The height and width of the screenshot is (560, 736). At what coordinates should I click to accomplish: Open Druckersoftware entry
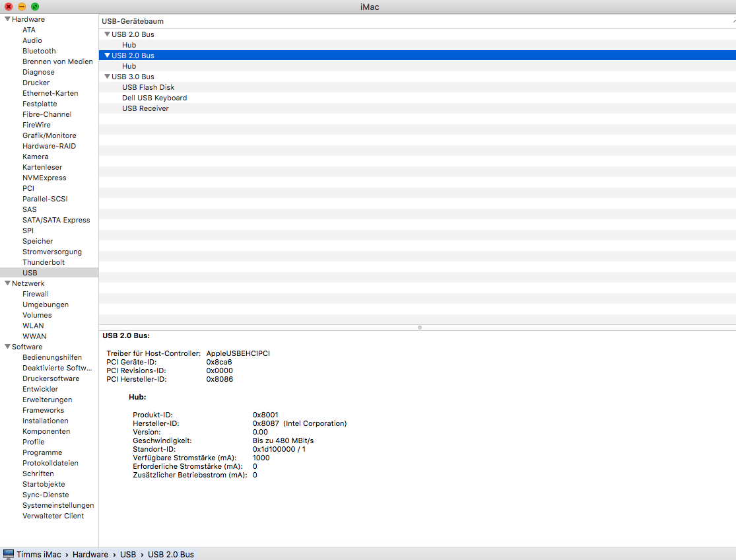tap(51, 378)
